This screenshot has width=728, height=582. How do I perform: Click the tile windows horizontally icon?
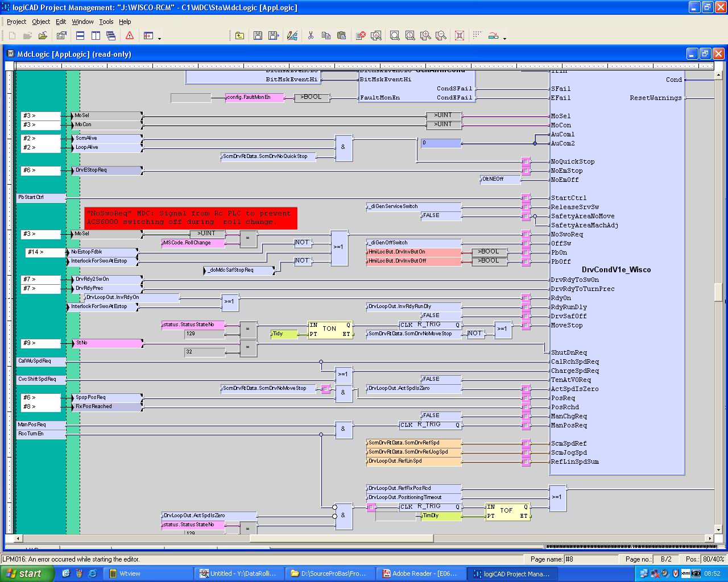[80, 36]
